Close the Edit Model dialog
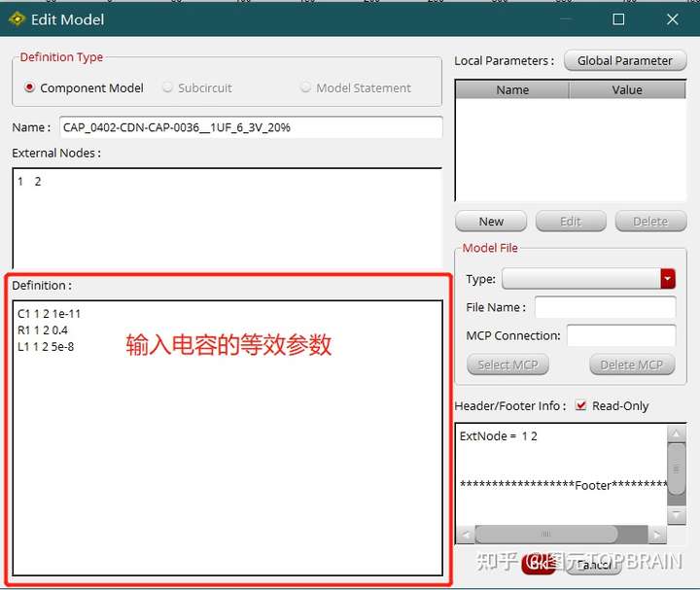Screen dimensions: 700x590 673,19
